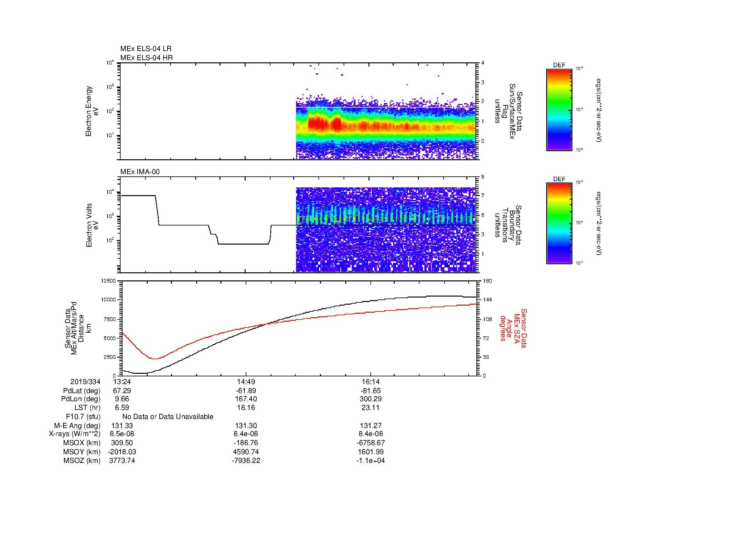This screenshot has height=534, width=756.
Task: Click the 'MEx ELS-04 LR' plot title
Action: (x=145, y=49)
